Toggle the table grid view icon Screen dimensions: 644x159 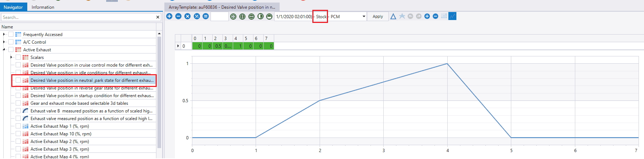pyautogui.click(x=444, y=16)
